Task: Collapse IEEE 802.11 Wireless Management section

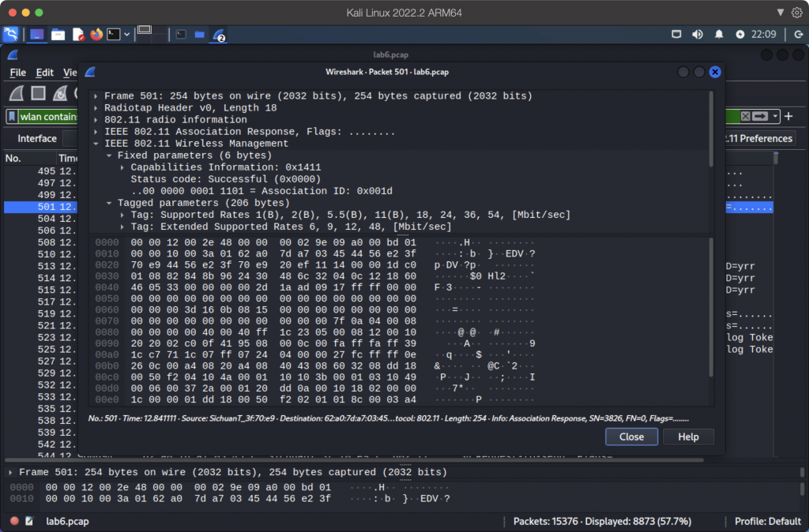Action: (x=96, y=144)
